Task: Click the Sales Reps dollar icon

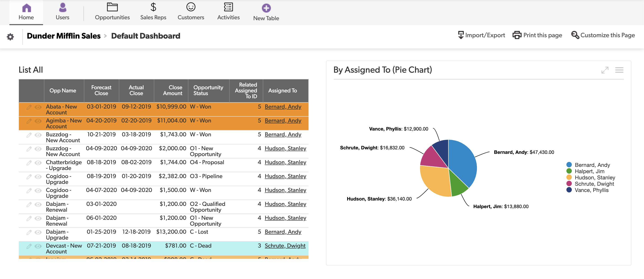Action: (x=153, y=7)
